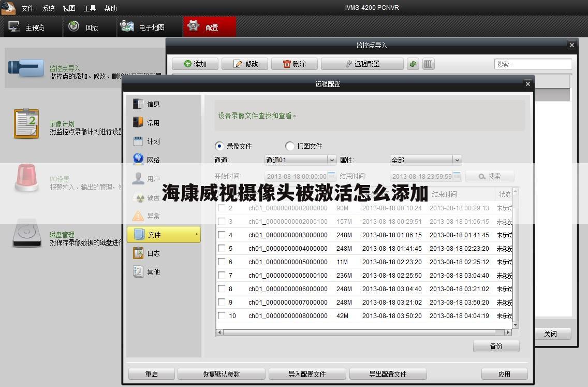Open the 文件 menu in menu bar
This screenshot has width=588, height=387.
tap(27, 8)
